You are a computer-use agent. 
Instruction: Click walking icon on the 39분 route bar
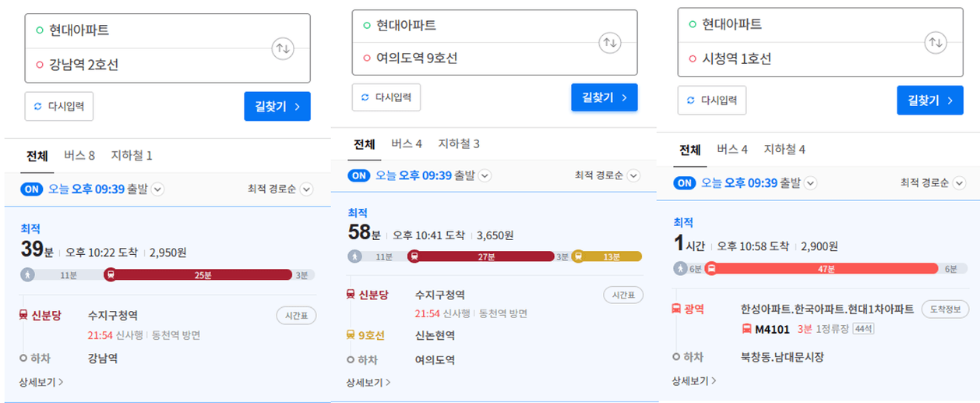point(28,274)
